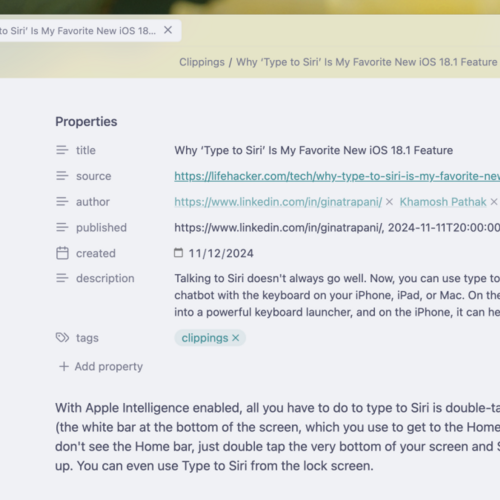The width and height of the screenshot is (500, 500).
Task: Click the description value text
Action: pyautogui.click(x=337, y=295)
